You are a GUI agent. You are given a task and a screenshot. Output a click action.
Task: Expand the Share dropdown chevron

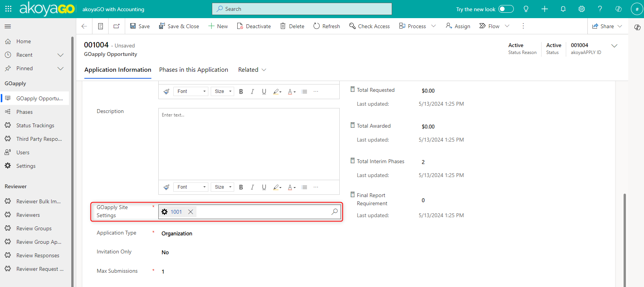pyautogui.click(x=620, y=26)
